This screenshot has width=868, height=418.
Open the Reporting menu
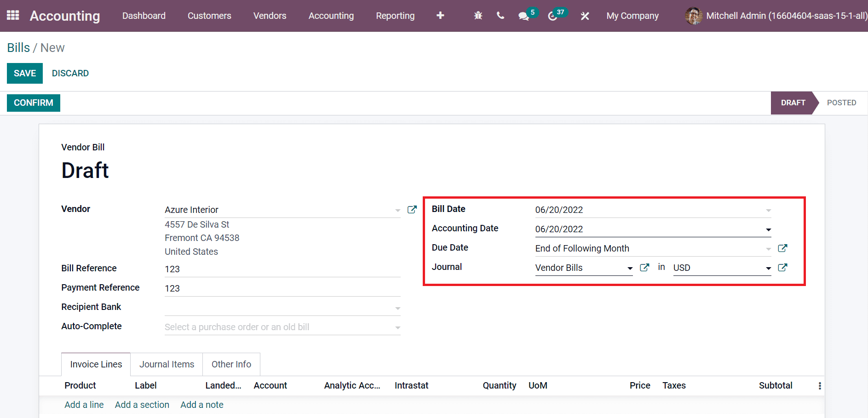[x=395, y=16]
